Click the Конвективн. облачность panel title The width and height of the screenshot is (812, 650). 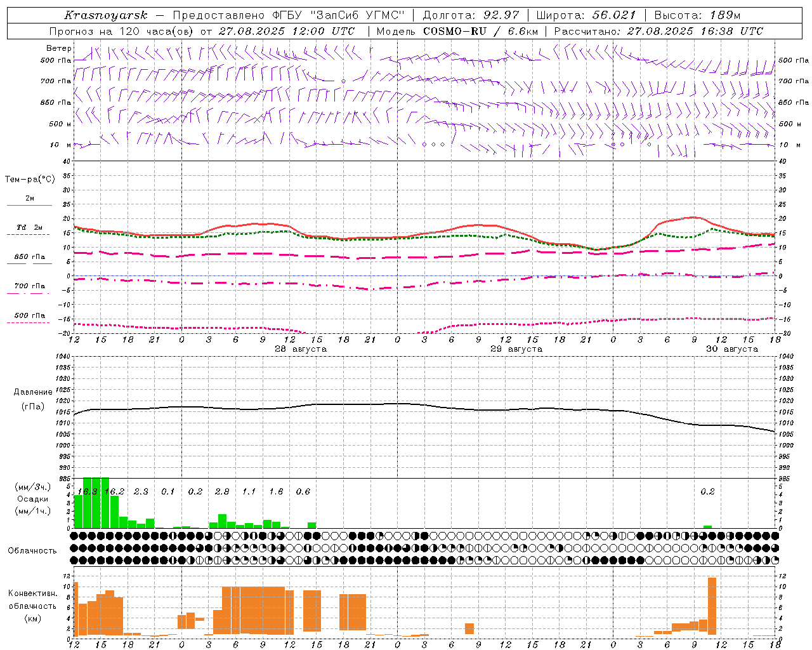pyautogui.click(x=32, y=600)
